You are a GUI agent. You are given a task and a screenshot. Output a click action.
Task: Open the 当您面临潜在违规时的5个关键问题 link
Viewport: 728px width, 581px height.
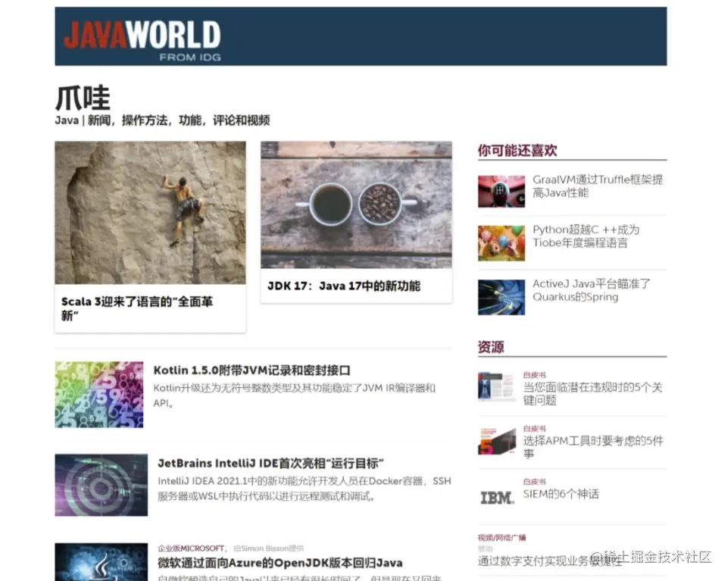[x=593, y=394]
